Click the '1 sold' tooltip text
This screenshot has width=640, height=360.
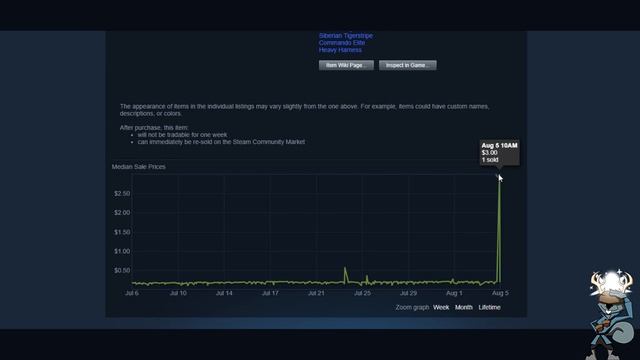[490, 160]
